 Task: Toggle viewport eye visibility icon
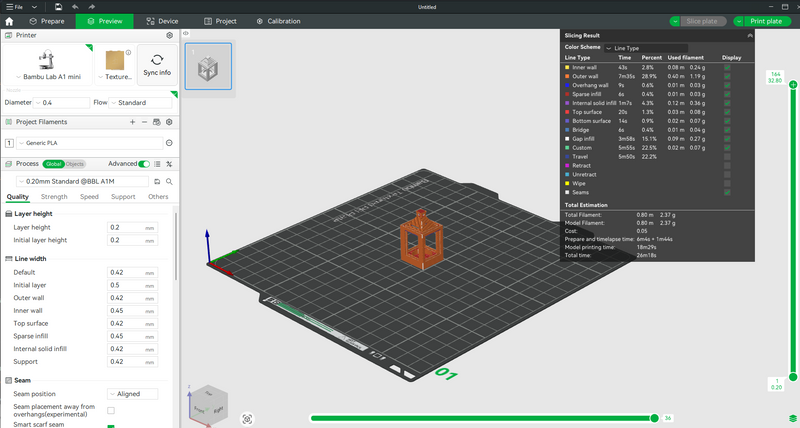click(x=186, y=33)
